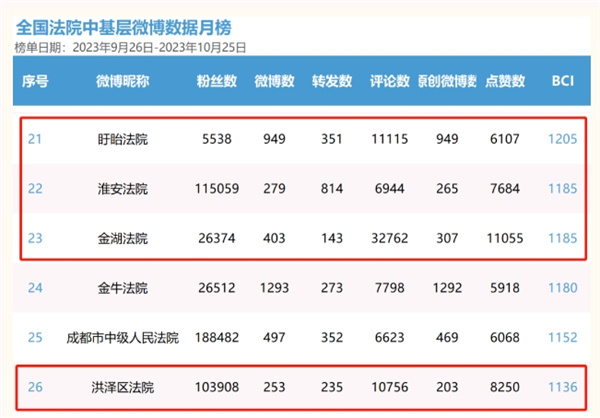Click 微博数 value 279
The image size is (600, 418).
click(x=274, y=188)
